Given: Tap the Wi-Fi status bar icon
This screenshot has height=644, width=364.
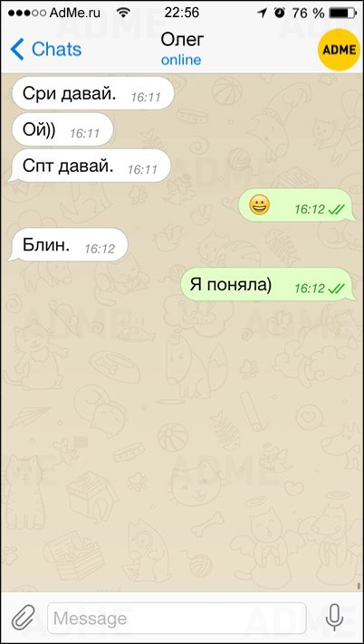Looking at the screenshot, I should (x=122, y=13).
